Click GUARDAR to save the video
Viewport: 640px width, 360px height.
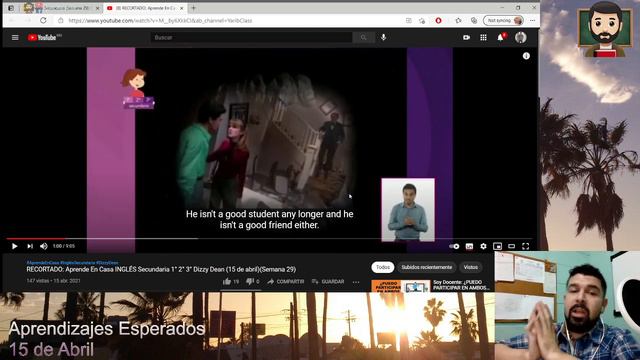[x=328, y=282]
